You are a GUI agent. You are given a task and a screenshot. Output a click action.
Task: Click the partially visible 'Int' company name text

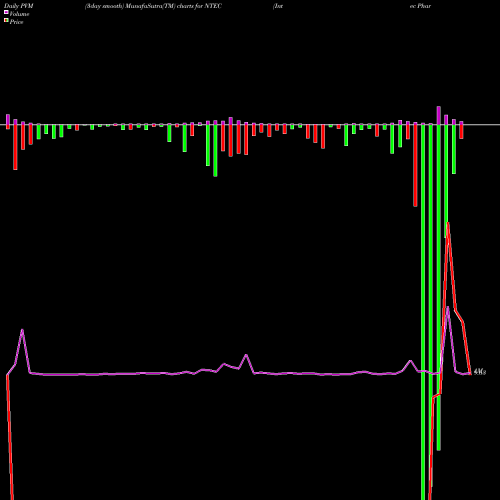click(278, 6)
